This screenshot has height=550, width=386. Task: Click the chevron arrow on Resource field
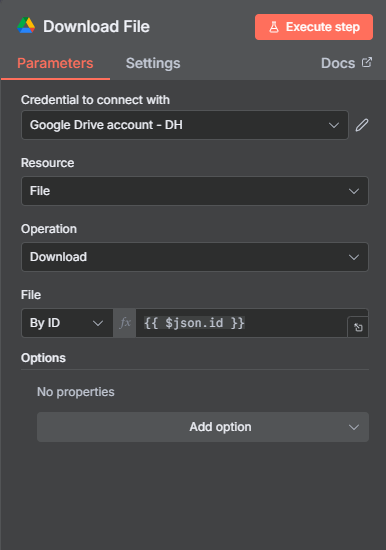click(354, 191)
